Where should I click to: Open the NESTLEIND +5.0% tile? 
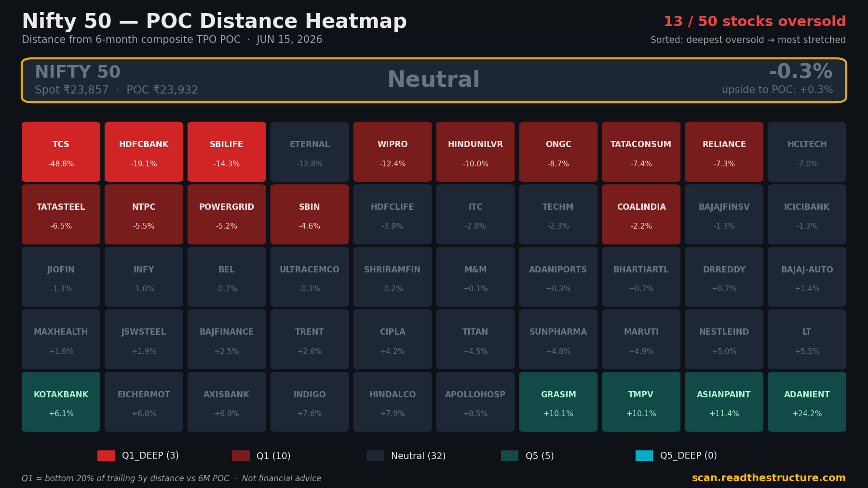(x=724, y=339)
